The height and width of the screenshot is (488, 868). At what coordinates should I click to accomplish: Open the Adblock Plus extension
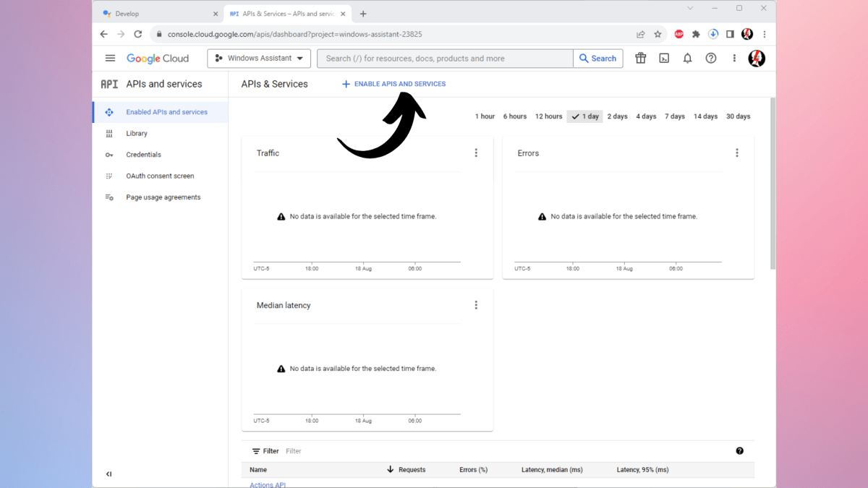point(678,34)
